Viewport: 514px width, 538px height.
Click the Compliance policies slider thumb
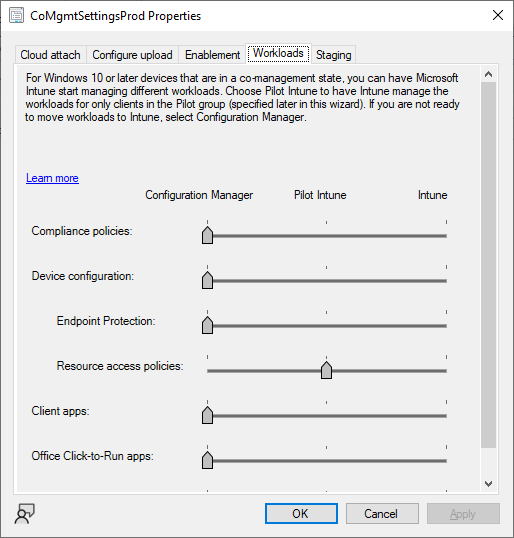coord(207,235)
